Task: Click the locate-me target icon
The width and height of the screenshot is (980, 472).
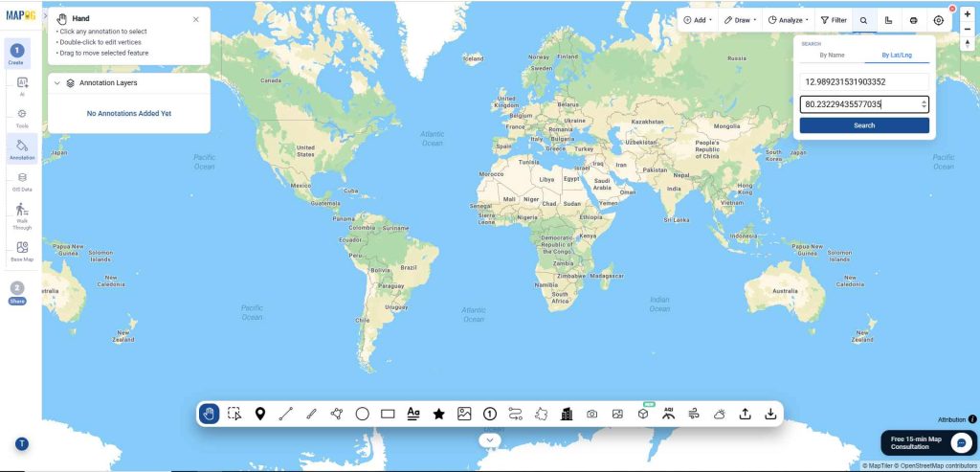Action: pos(939,20)
